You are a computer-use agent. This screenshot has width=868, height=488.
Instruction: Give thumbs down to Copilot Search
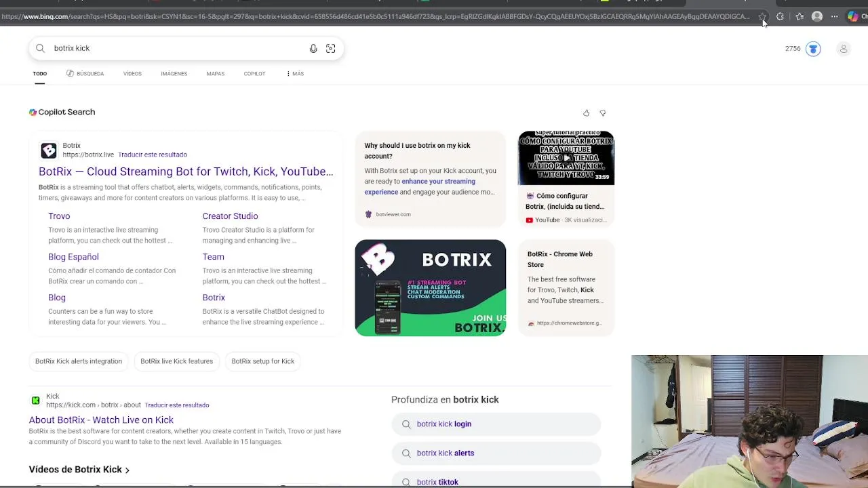coord(603,113)
